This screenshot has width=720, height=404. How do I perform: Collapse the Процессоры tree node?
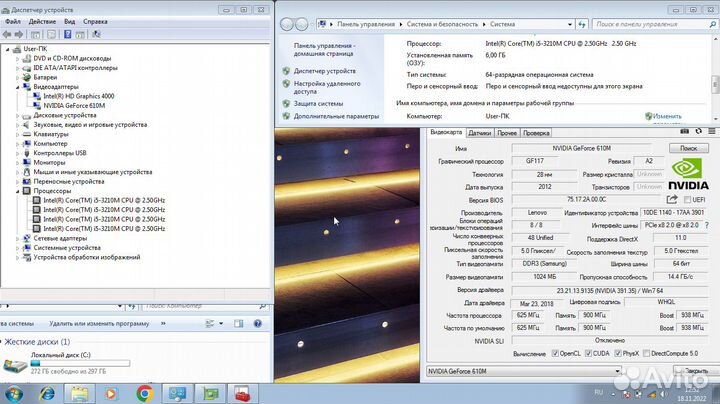point(17,191)
